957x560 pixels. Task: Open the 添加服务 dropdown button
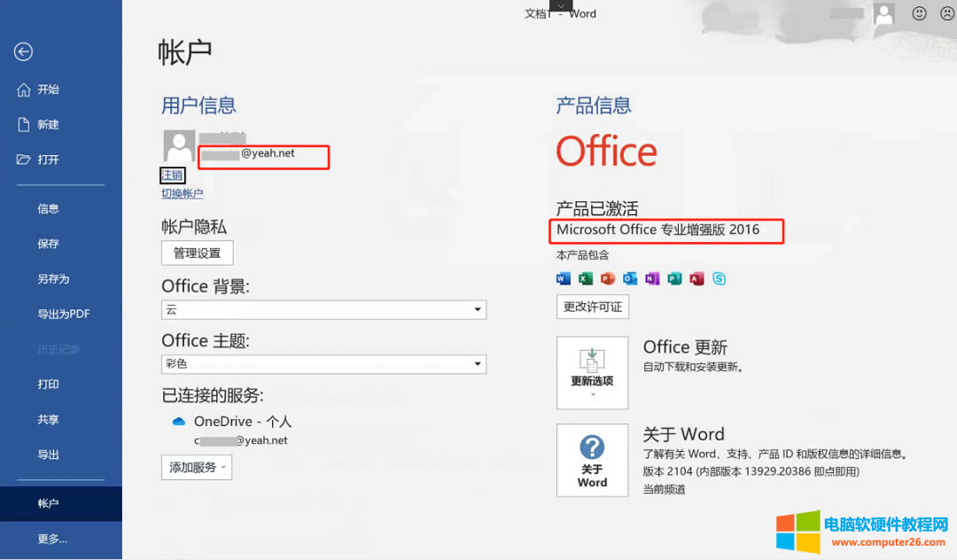(197, 467)
